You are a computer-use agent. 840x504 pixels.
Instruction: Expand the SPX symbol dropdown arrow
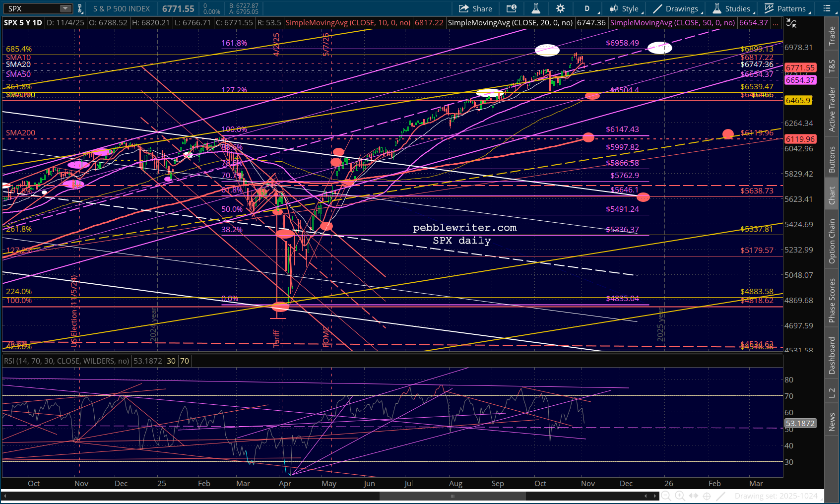pos(65,8)
